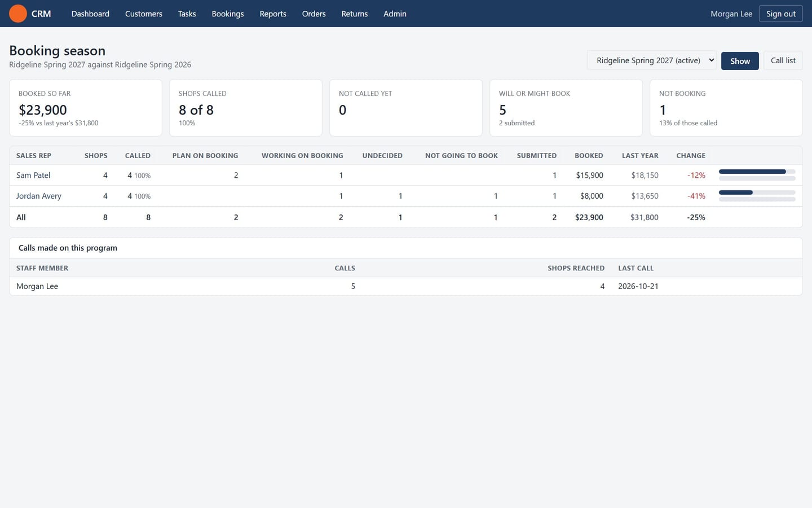The width and height of the screenshot is (812, 508).
Task: Click the $31,800 last year total
Action: pyautogui.click(x=645, y=217)
